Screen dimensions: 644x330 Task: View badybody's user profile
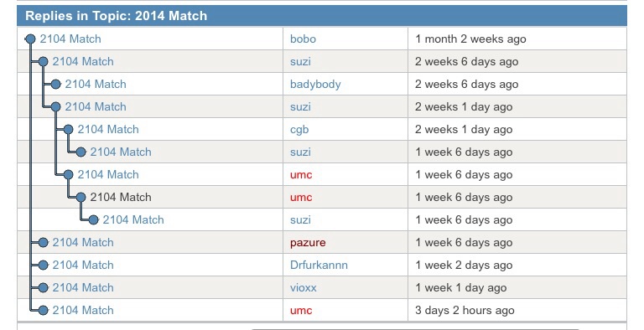[315, 84]
